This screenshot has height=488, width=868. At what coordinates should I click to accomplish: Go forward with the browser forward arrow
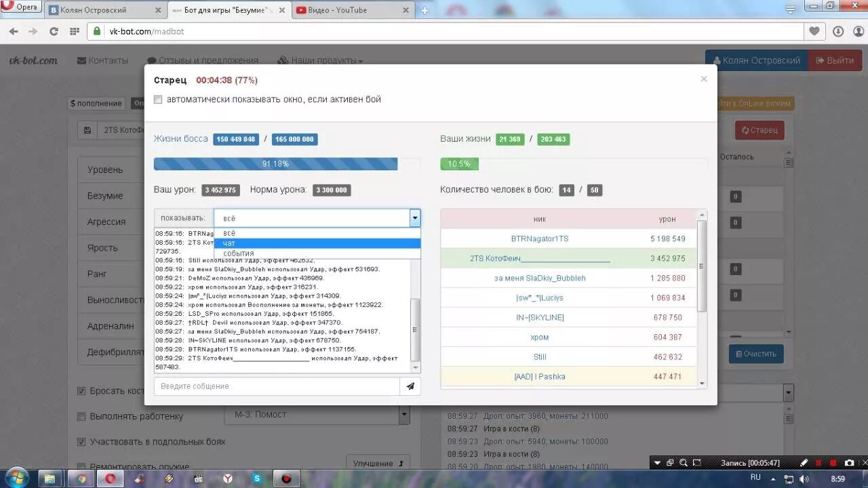[x=33, y=31]
